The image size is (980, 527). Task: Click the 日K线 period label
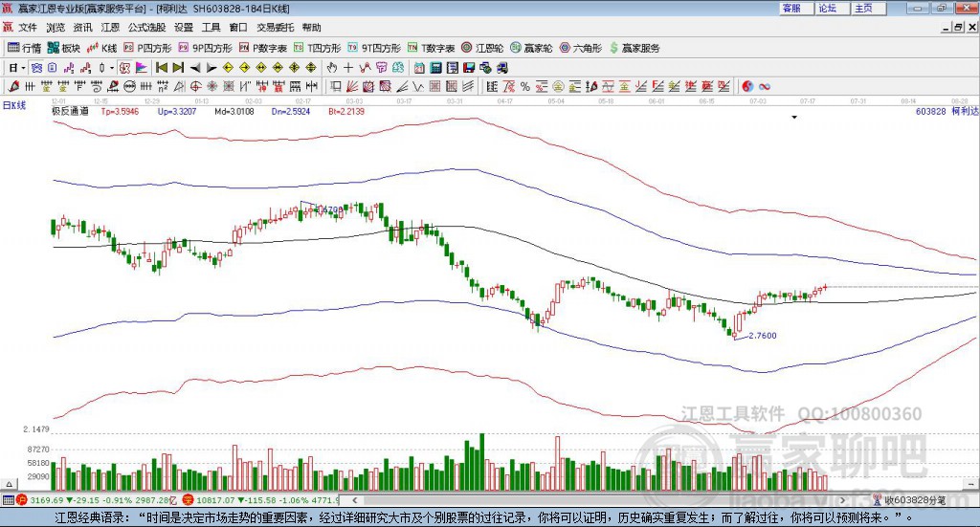[x=14, y=105]
